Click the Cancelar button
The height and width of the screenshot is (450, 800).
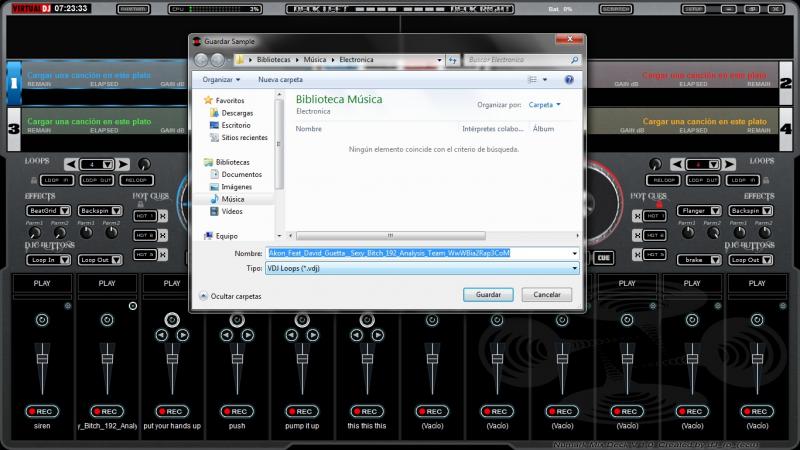(546, 294)
